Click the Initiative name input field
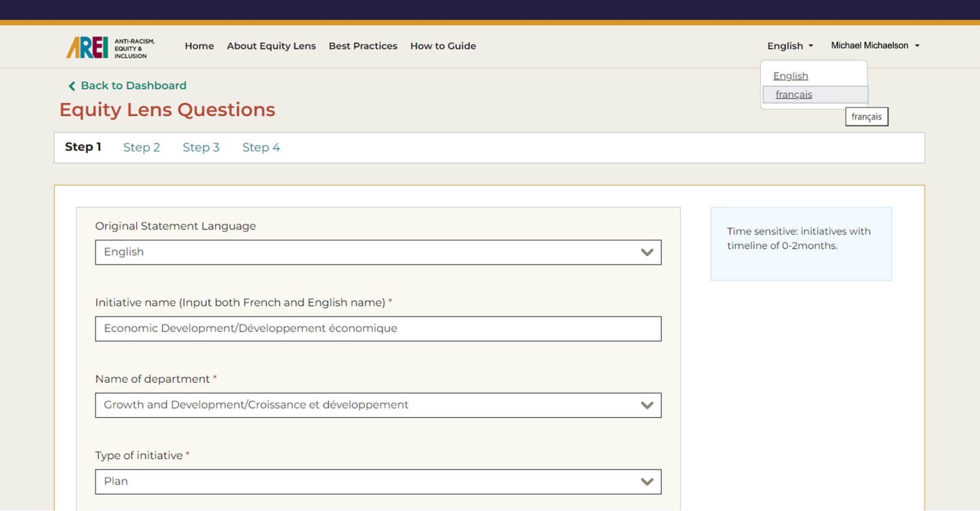 378,329
